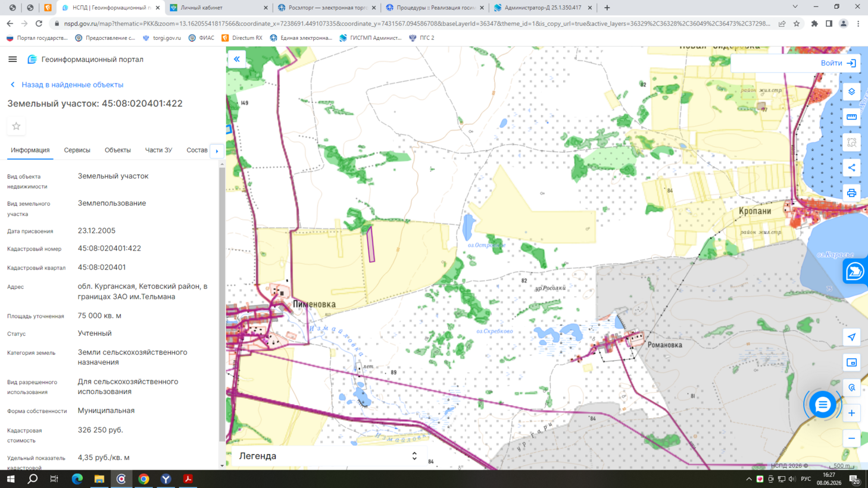Click the Войти login button

838,63
